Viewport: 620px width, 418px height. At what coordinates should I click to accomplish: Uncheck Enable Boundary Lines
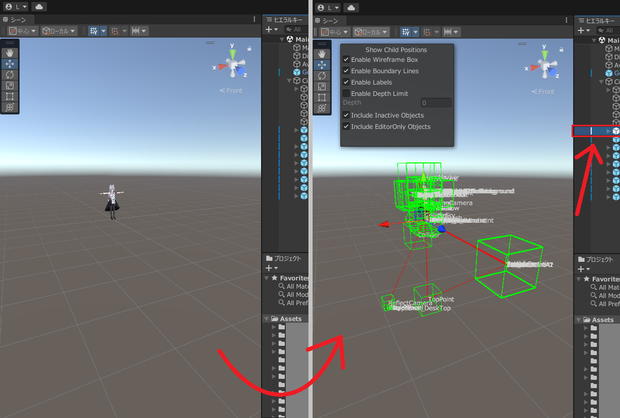pos(346,71)
